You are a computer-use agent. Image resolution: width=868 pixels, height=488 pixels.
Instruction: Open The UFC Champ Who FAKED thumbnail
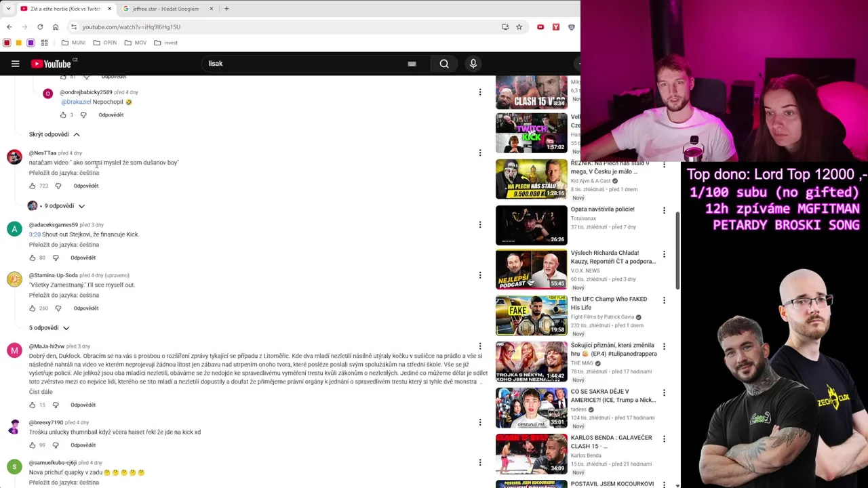point(531,315)
